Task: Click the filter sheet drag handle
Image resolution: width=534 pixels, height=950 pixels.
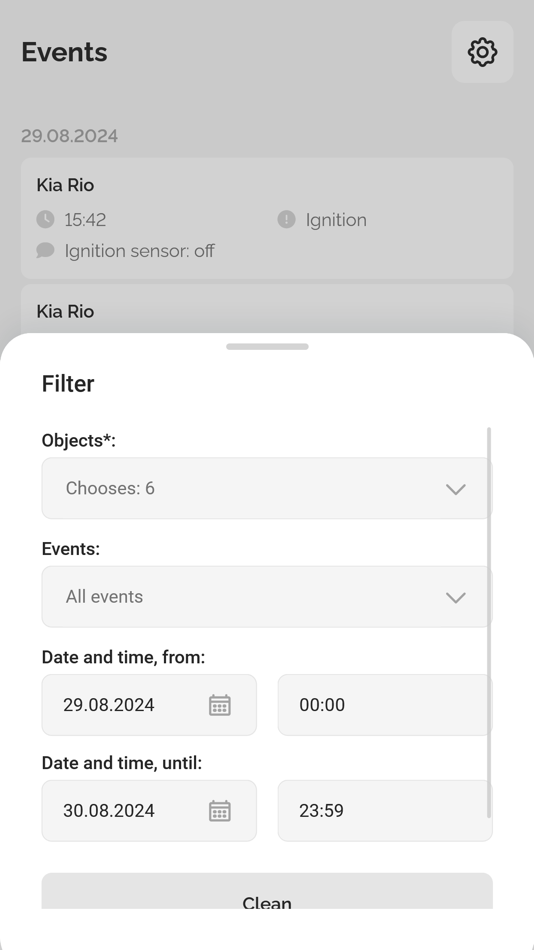Action: click(x=267, y=347)
